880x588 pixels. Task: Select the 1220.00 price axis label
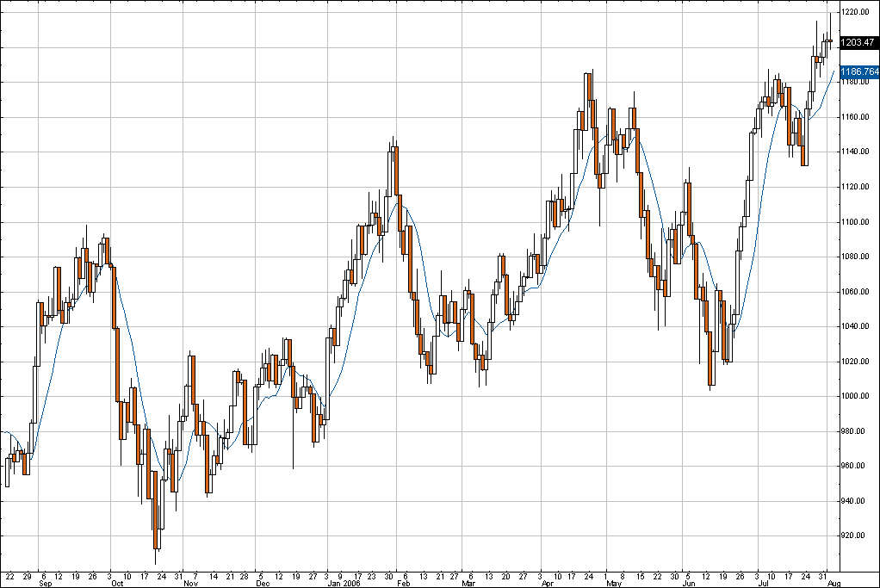[857, 12]
